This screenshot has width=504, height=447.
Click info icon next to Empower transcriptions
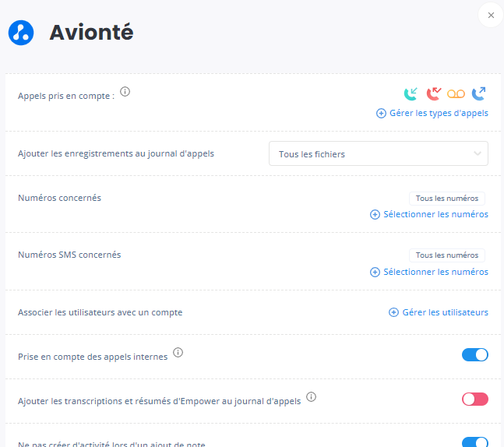(311, 397)
